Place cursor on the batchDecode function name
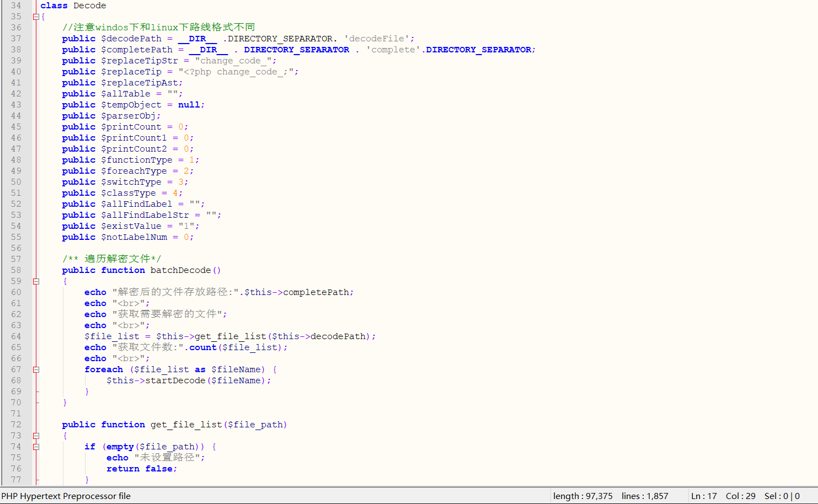 pos(180,270)
